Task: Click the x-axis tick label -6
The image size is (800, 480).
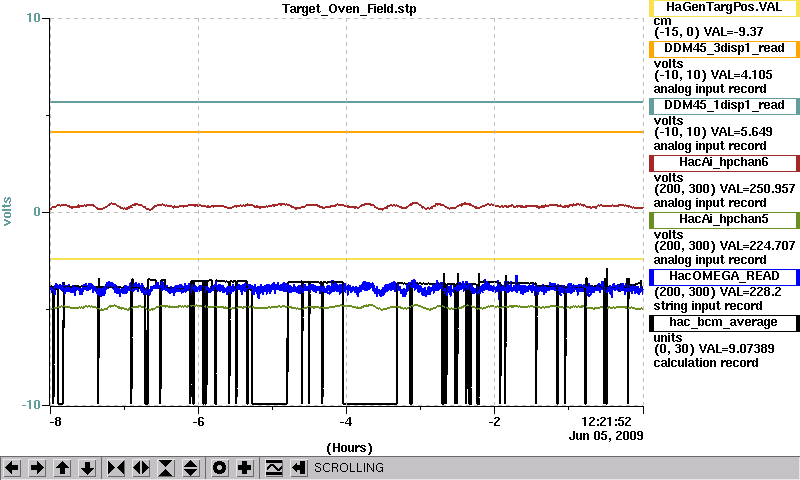Action: point(198,422)
